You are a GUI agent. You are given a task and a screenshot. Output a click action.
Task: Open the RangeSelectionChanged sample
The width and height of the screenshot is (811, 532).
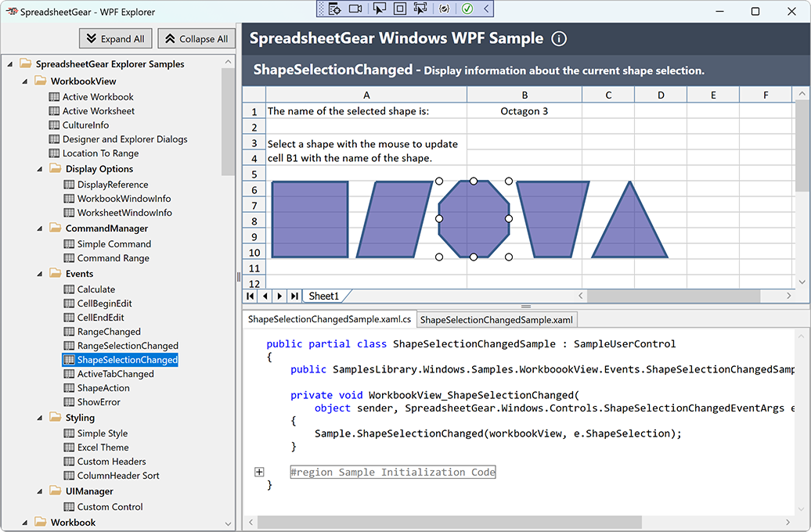(x=128, y=346)
